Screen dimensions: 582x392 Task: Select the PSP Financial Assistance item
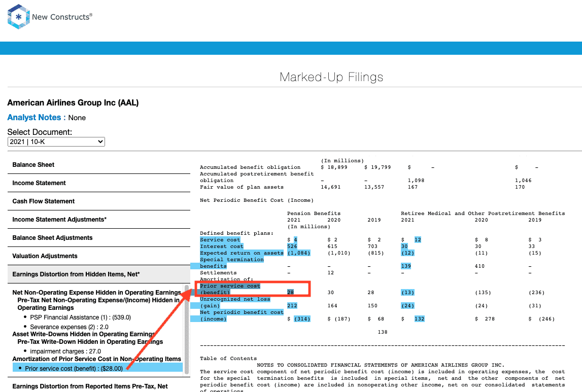pyautogui.click(x=81, y=317)
